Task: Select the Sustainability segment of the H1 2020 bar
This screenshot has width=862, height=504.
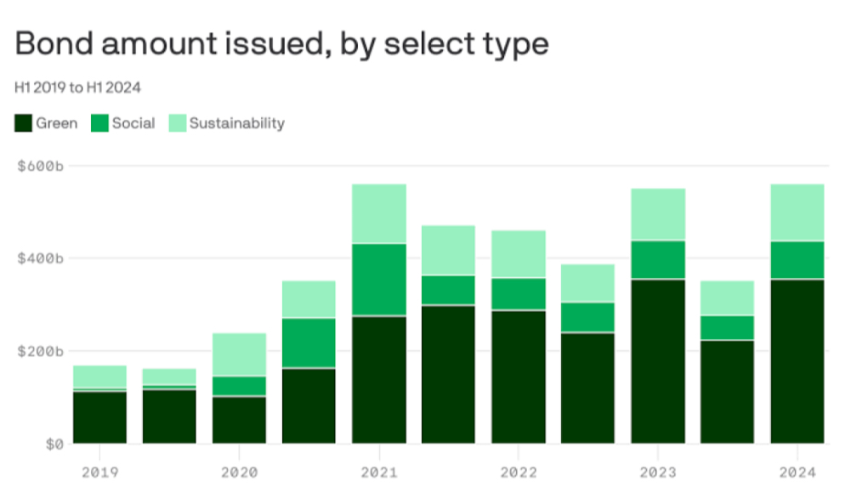Action: click(x=239, y=354)
